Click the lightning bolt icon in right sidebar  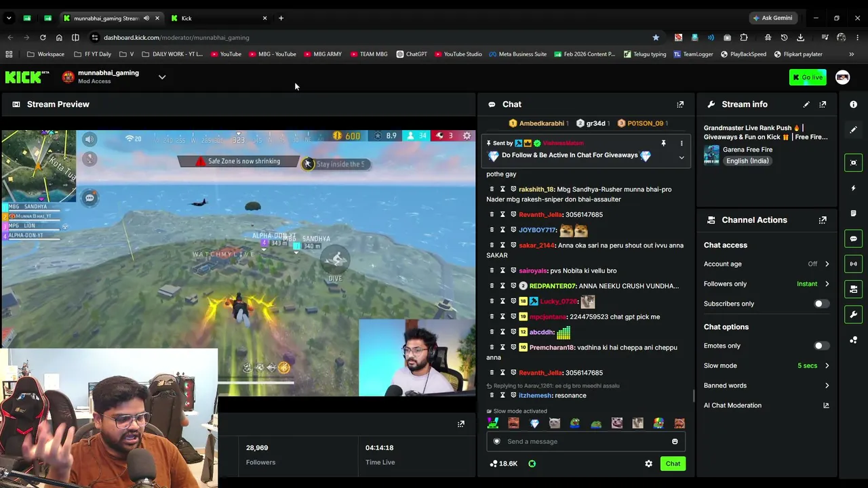click(854, 188)
